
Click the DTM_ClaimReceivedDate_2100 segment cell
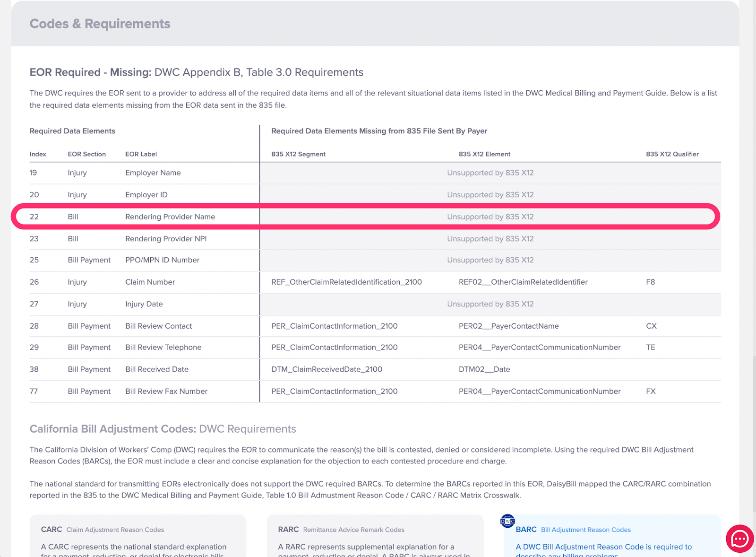[x=326, y=369]
